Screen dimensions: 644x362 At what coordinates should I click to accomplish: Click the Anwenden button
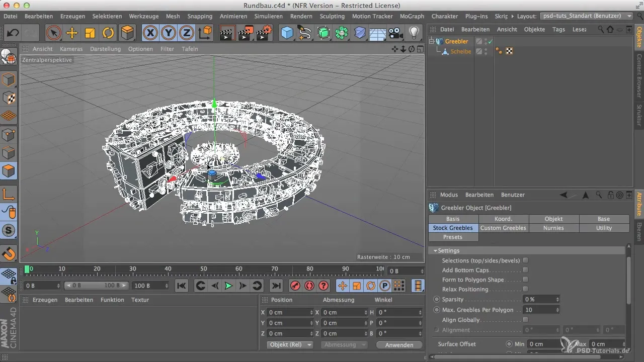point(399,345)
